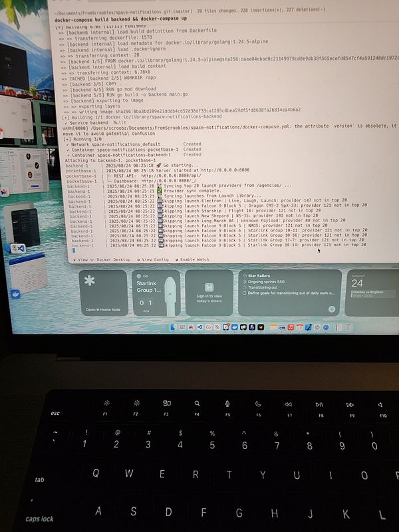The width and height of the screenshot is (399, 532).
Task: Check the Transitioning out reminder circle
Action: coord(244,287)
